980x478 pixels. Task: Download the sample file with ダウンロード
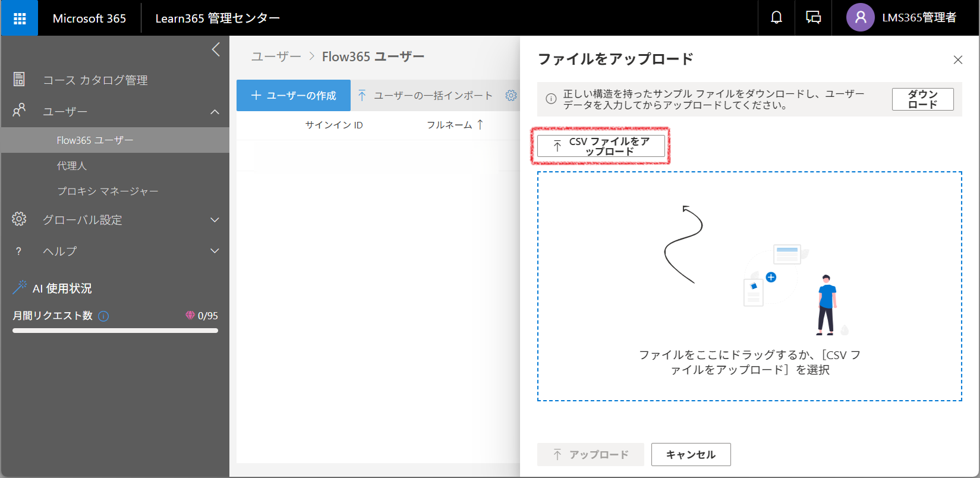tap(922, 99)
